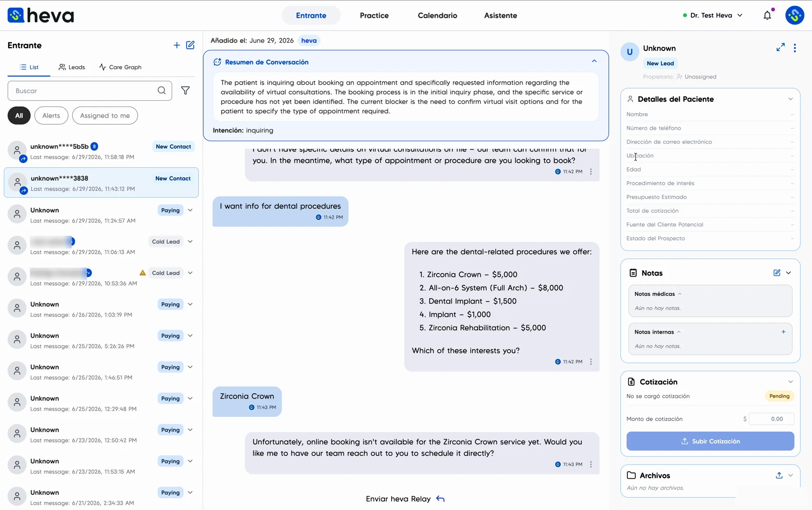The width and height of the screenshot is (812, 510).
Task: Click the heva source tag
Action: click(x=309, y=40)
